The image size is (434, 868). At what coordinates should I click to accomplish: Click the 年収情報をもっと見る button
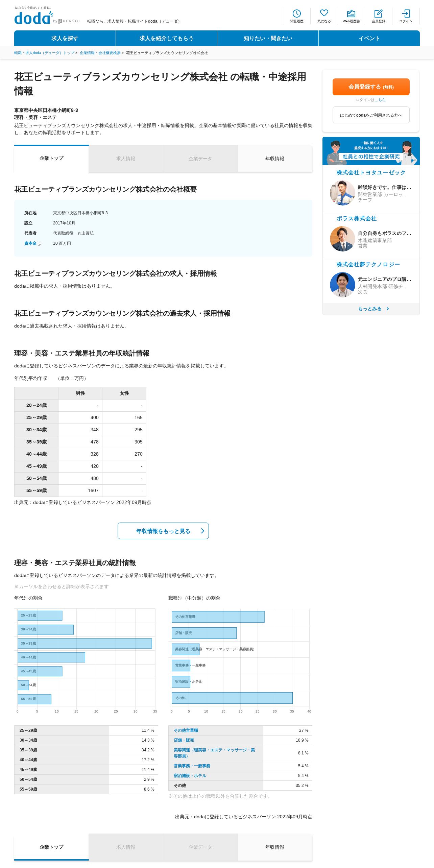tap(163, 531)
